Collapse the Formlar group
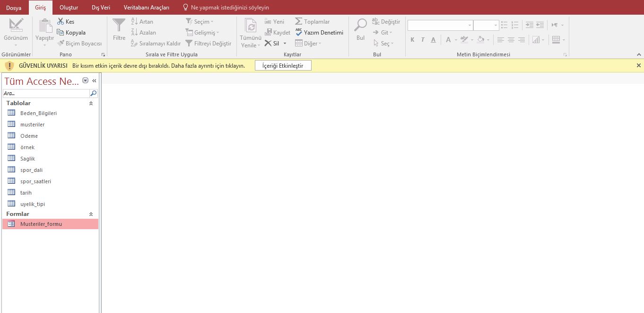644x313 pixels. pos(91,214)
